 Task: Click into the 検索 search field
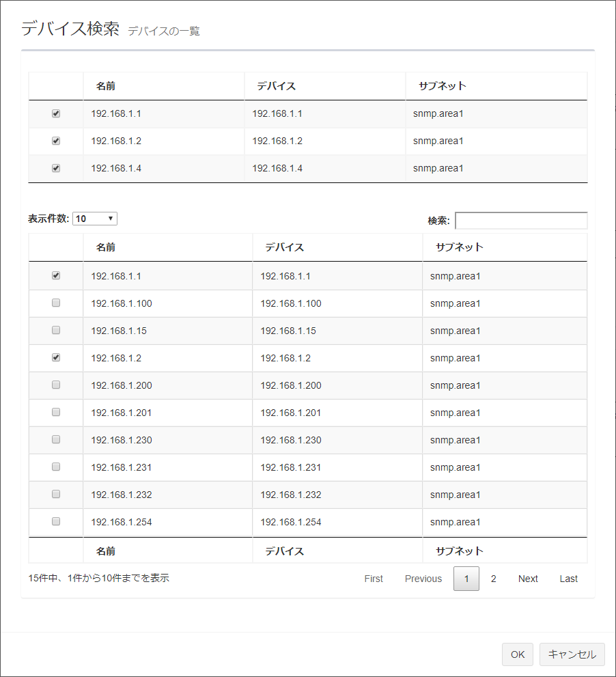521,221
